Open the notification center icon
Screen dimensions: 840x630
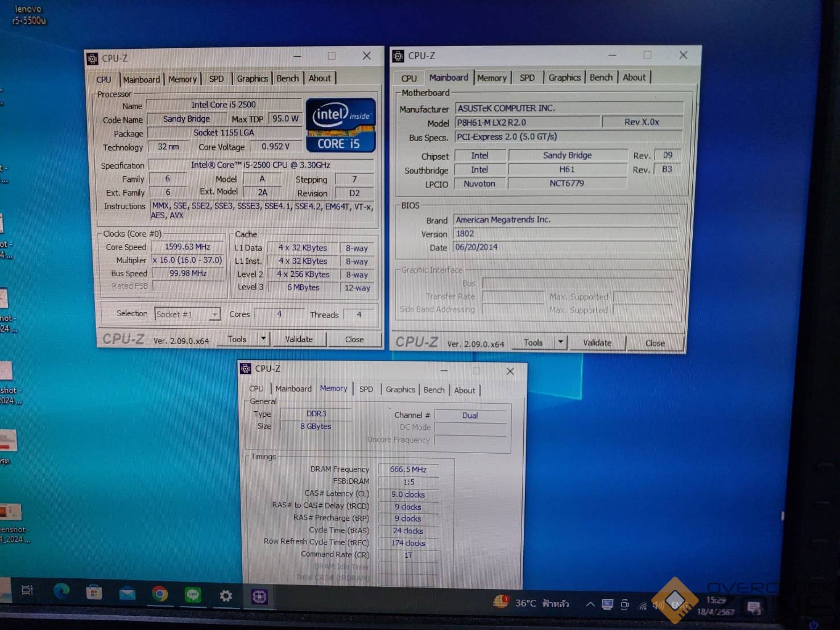[x=754, y=608]
